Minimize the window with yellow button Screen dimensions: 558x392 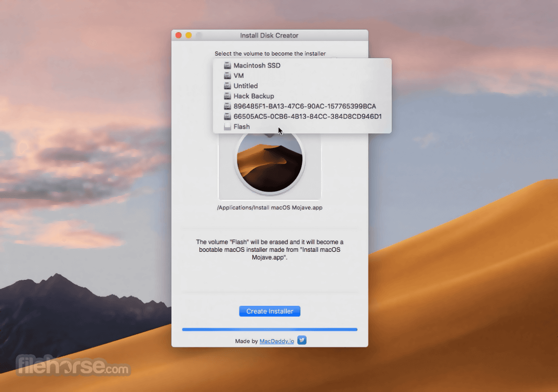tap(189, 35)
